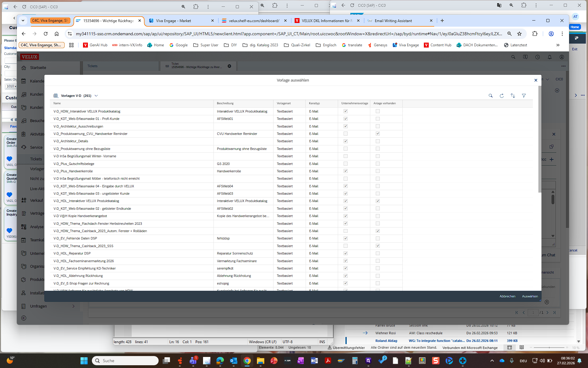Click the Auswählen button
This screenshot has height=368, width=588.
point(530,296)
